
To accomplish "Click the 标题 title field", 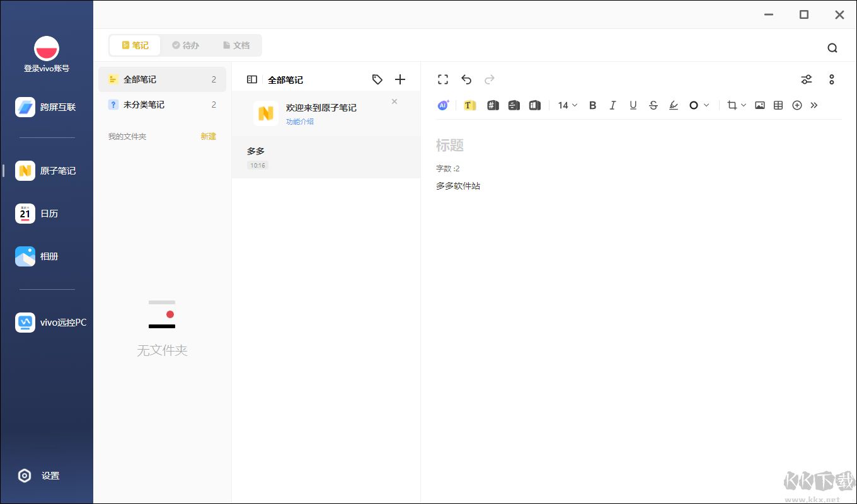I will tap(450, 146).
